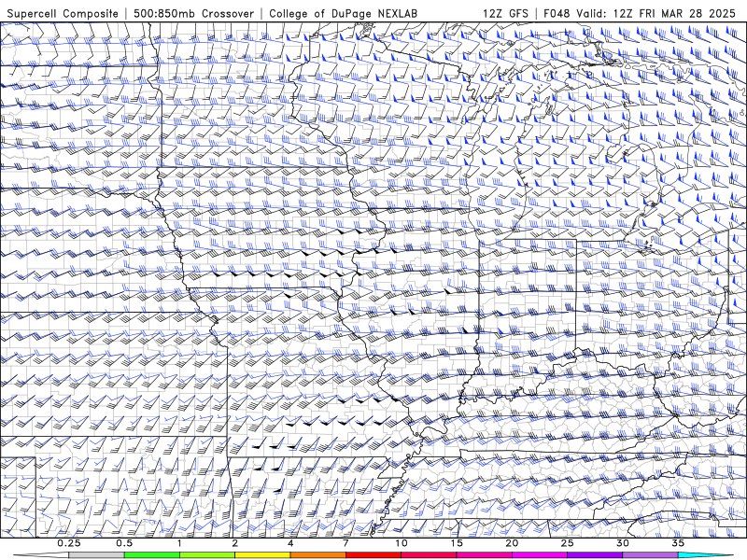This screenshot has height=560, width=747.
Task: Click the College of DuPage NEXLAB label
Action: (343, 13)
